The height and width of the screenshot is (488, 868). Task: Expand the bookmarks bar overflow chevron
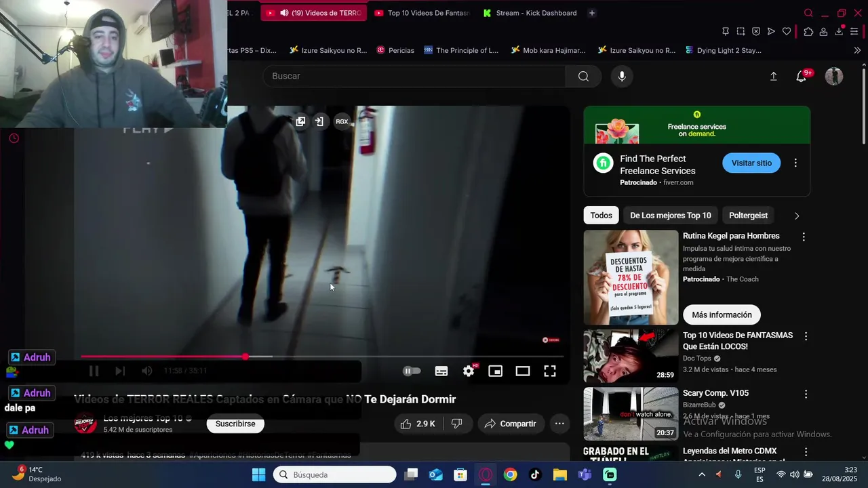click(857, 50)
